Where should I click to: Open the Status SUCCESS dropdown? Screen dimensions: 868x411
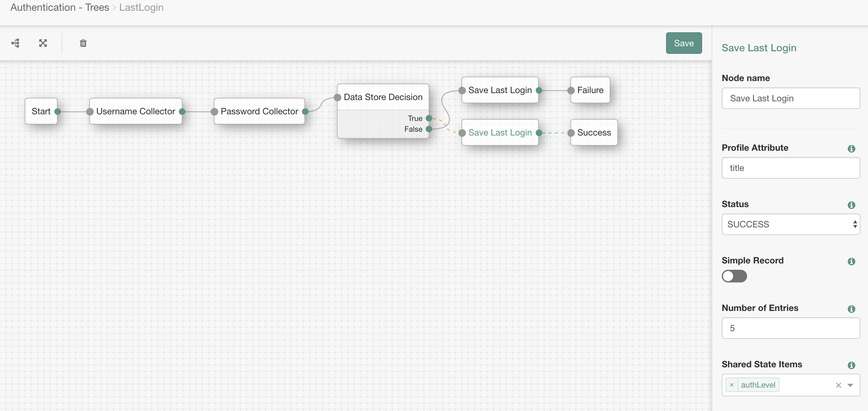click(x=790, y=224)
